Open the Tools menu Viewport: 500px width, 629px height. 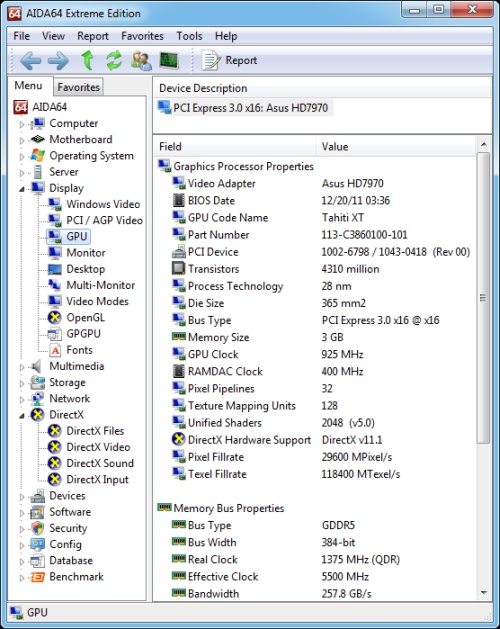click(189, 36)
